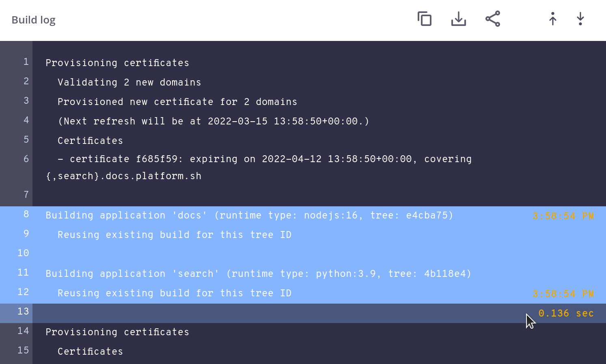Share the build log
This screenshot has height=364, width=606.
(492, 19)
